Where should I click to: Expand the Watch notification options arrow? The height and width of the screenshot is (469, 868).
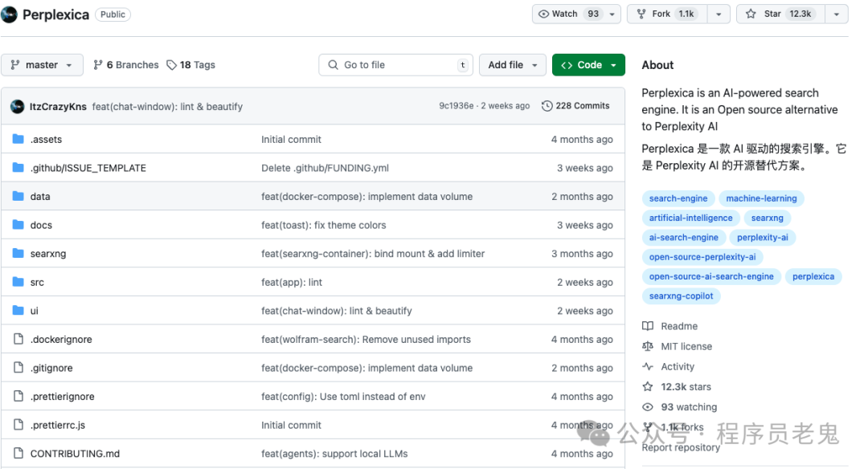(x=612, y=14)
